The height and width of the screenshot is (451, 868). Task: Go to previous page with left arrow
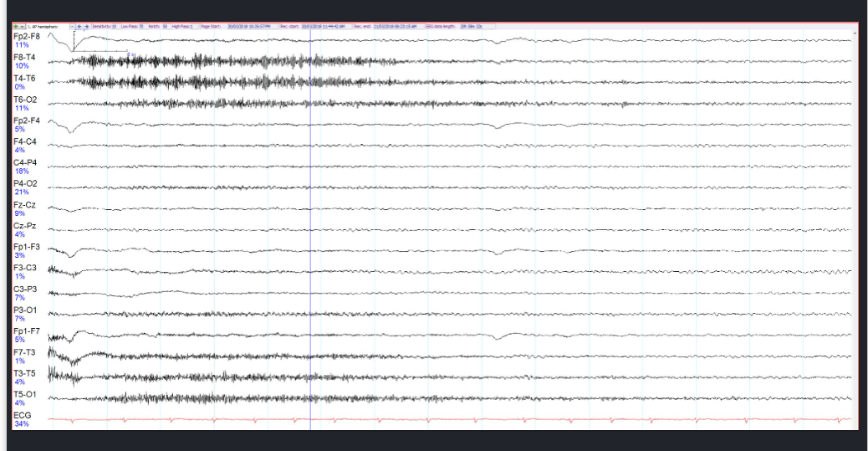coord(79,26)
